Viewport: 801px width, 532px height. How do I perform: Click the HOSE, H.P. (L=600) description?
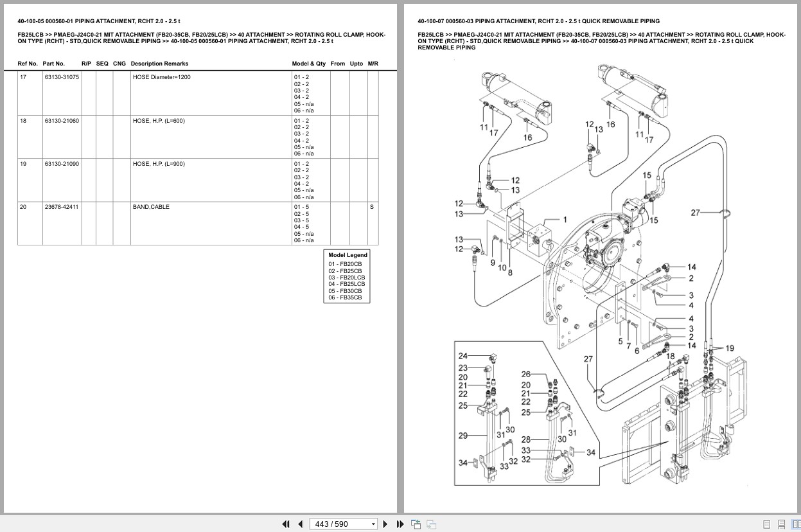point(159,121)
